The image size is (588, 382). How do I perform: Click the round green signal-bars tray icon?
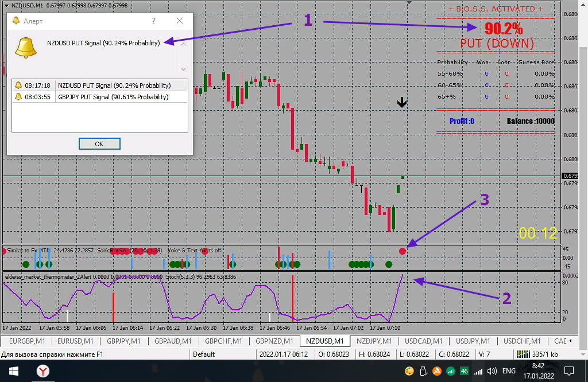450,371
